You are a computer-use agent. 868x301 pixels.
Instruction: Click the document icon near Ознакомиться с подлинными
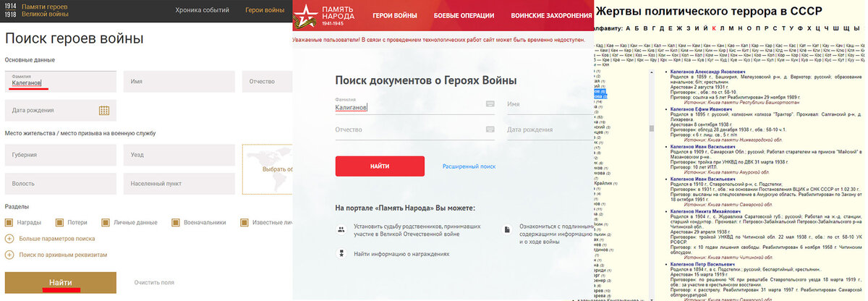tap(506, 229)
